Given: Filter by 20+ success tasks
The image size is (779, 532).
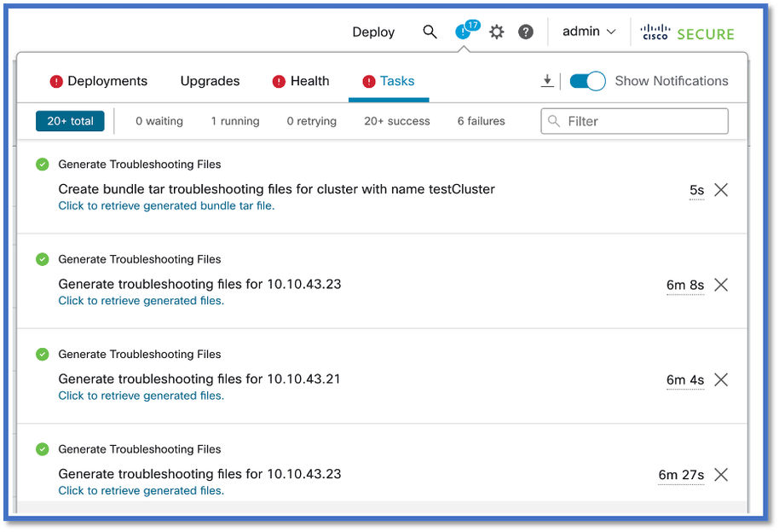Looking at the screenshot, I should coord(397,121).
